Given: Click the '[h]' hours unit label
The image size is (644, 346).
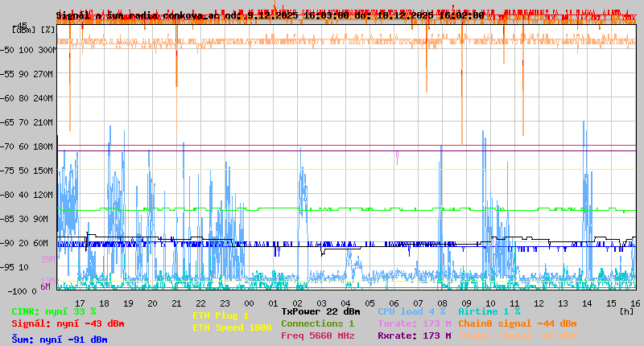Looking at the screenshot, I should pos(627,311).
